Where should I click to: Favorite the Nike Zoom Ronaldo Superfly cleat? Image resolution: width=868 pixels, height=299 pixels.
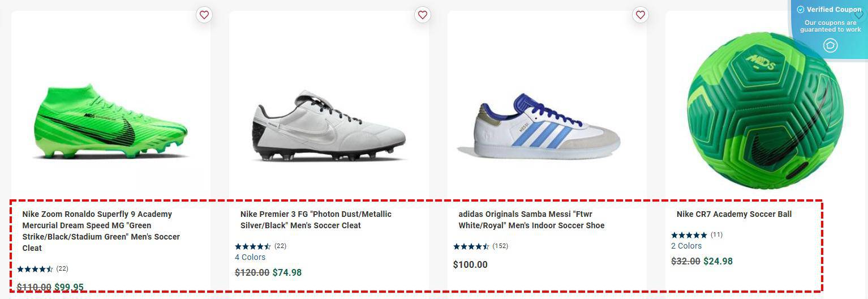(x=204, y=15)
